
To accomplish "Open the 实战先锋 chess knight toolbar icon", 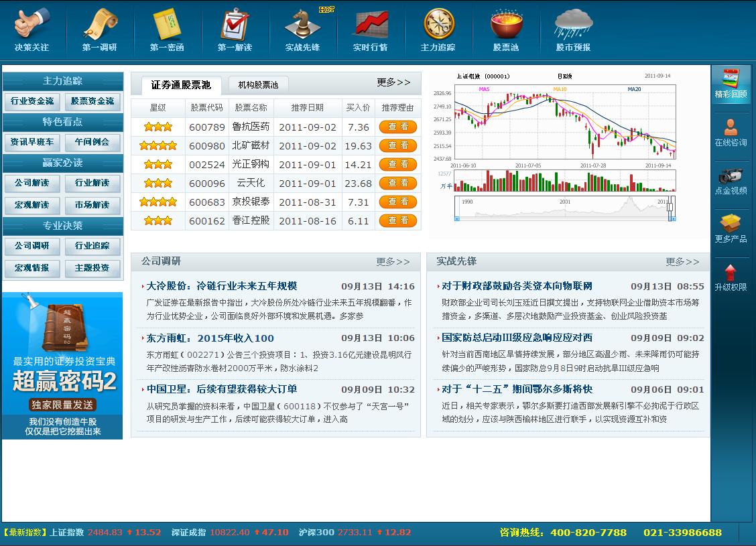I will (304, 28).
